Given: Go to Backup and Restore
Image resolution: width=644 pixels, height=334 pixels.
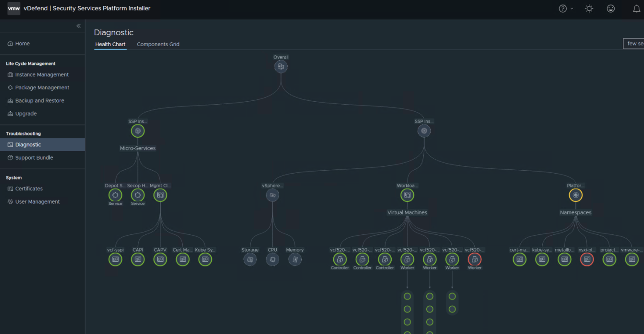Looking at the screenshot, I should click(39, 101).
